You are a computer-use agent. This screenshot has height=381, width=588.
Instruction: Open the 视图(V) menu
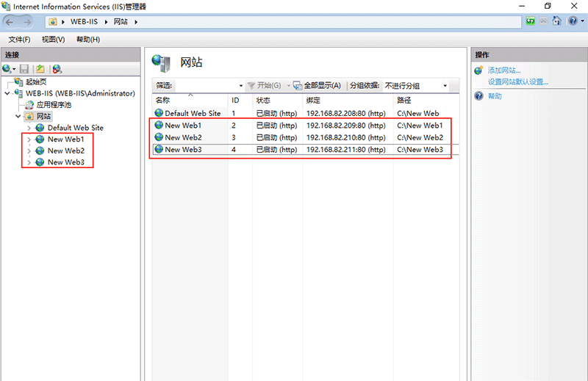click(53, 40)
